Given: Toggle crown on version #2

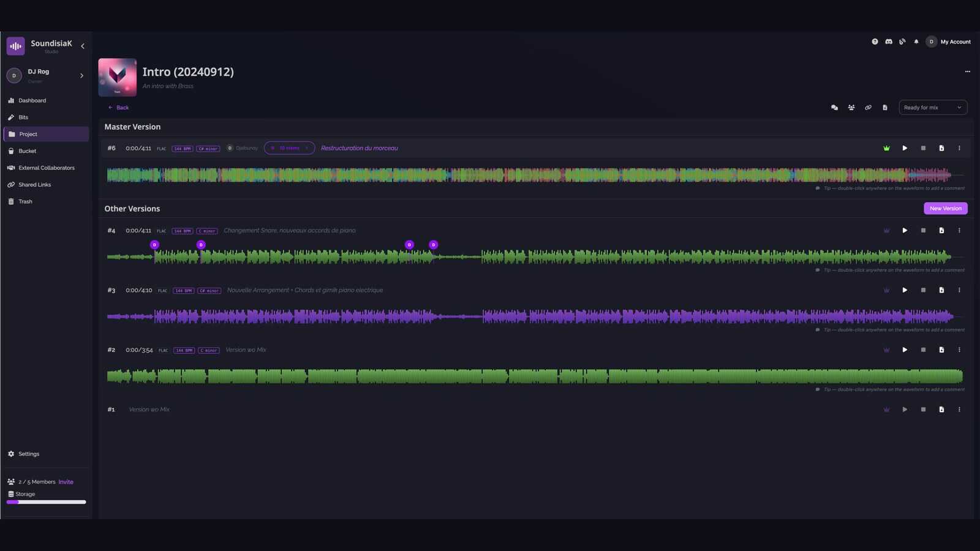Looking at the screenshot, I should tap(886, 350).
